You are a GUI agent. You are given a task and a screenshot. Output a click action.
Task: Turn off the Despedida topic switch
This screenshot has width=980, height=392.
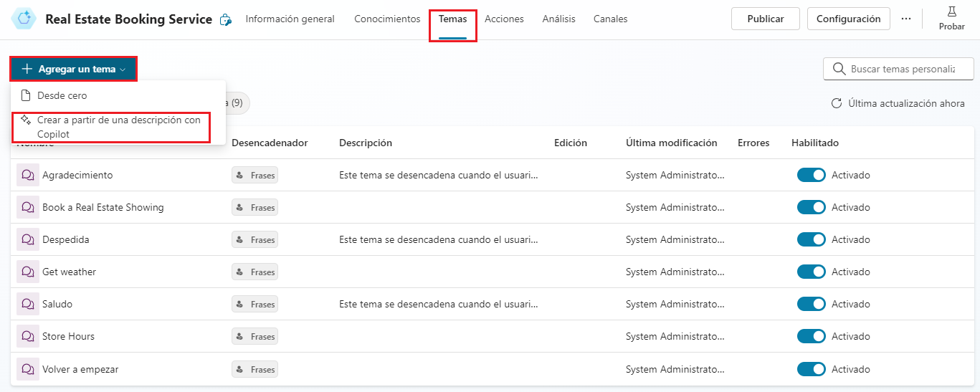pyautogui.click(x=812, y=239)
